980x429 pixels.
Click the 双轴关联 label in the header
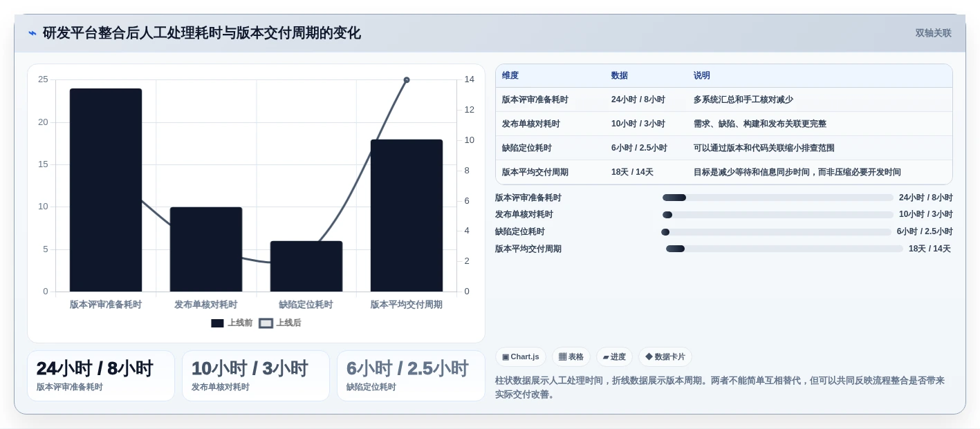933,33
